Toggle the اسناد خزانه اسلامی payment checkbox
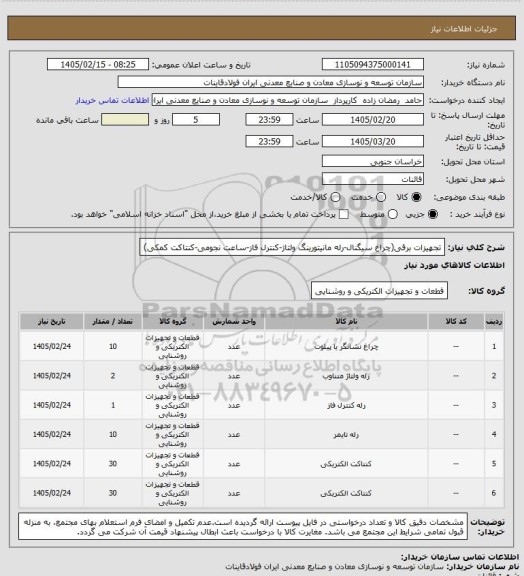The width and height of the screenshot is (524, 576). coord(344,214)
